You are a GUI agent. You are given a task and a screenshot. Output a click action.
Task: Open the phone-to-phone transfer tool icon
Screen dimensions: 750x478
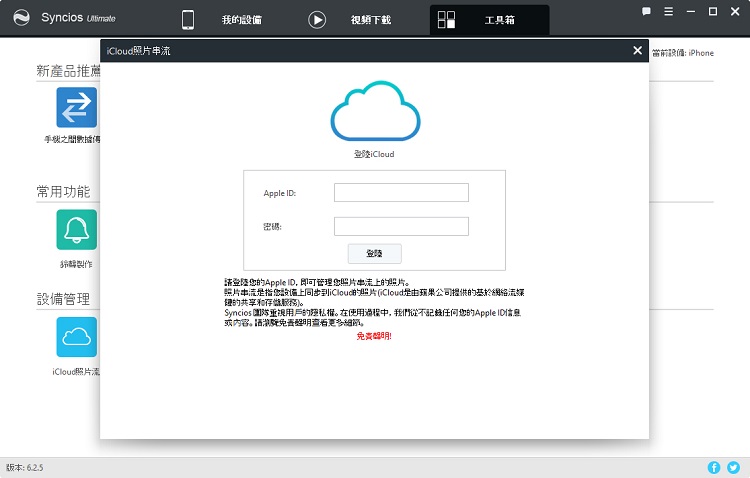point(77,107)
